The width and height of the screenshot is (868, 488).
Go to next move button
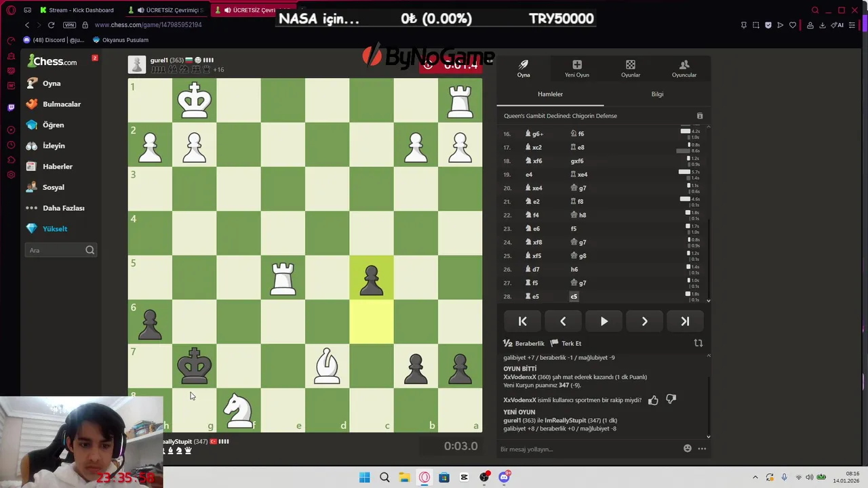click(645, 321)
